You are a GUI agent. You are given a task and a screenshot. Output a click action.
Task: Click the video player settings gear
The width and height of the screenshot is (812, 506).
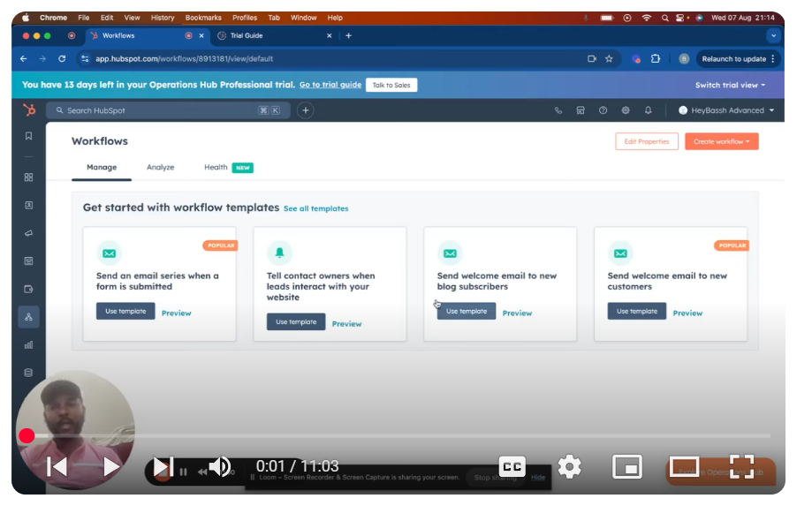click(570, 466)
